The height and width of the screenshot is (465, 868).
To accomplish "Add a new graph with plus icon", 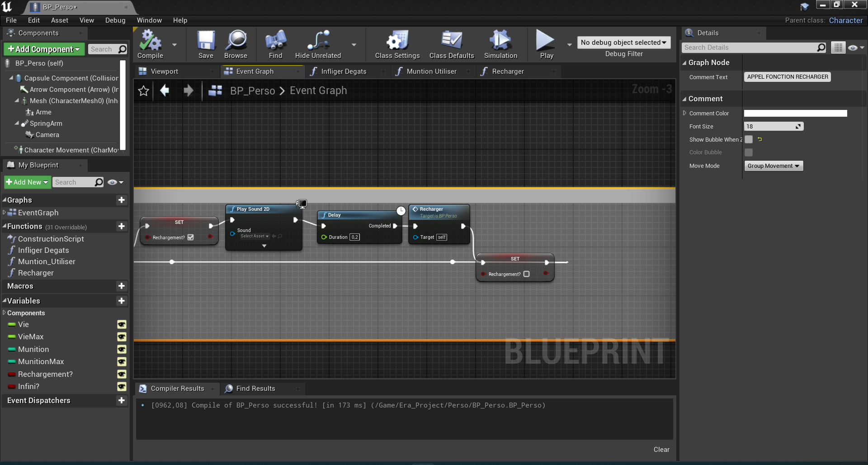I will pyautogui.click(x=121, y=200).
